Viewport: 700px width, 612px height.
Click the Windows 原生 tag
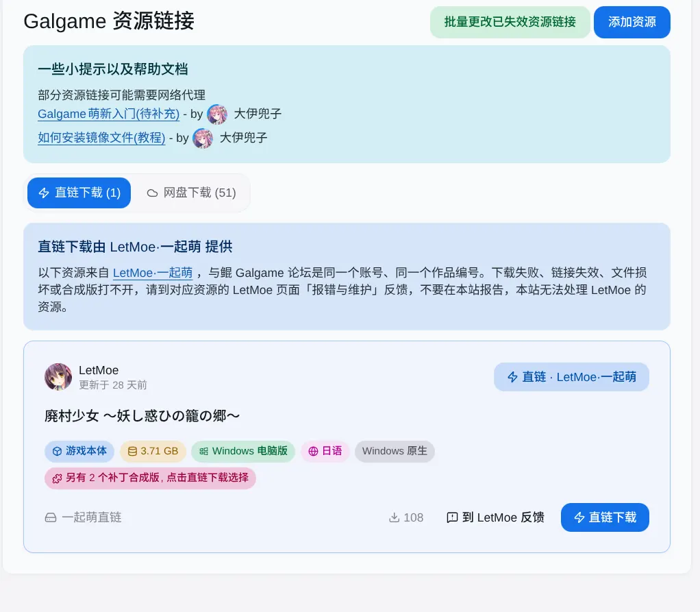395,451
